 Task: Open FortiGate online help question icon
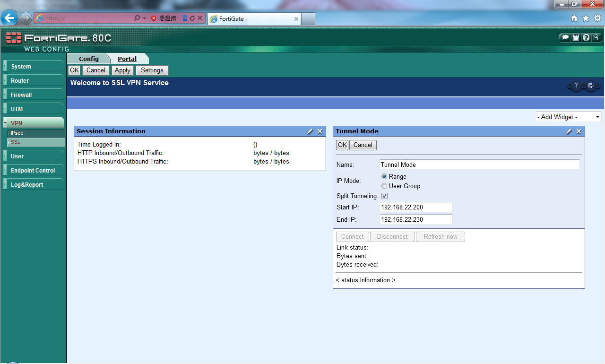click(x=586, y=37)
